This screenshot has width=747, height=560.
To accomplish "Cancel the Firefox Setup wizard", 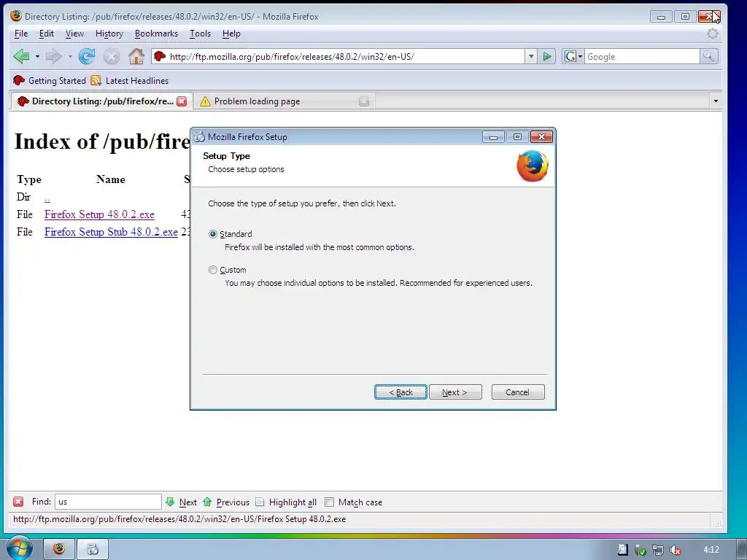I will [x=517, y=392].
